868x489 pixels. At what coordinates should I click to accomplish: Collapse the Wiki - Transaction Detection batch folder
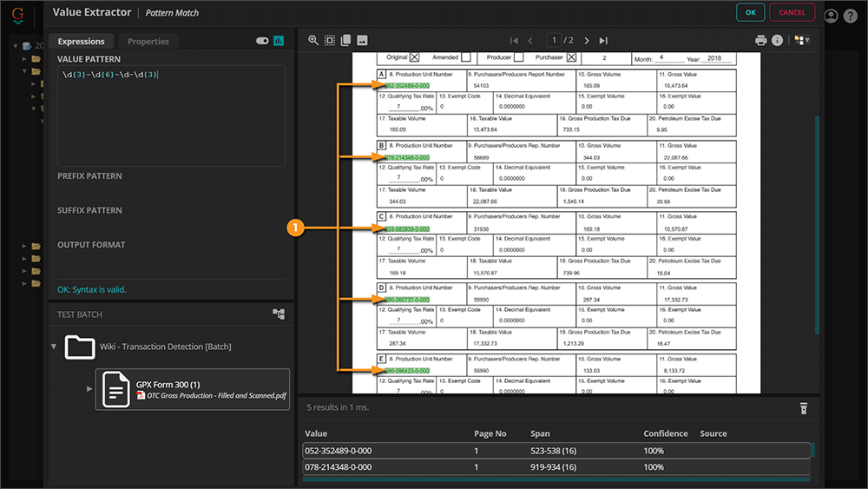(x=54, y=347)
